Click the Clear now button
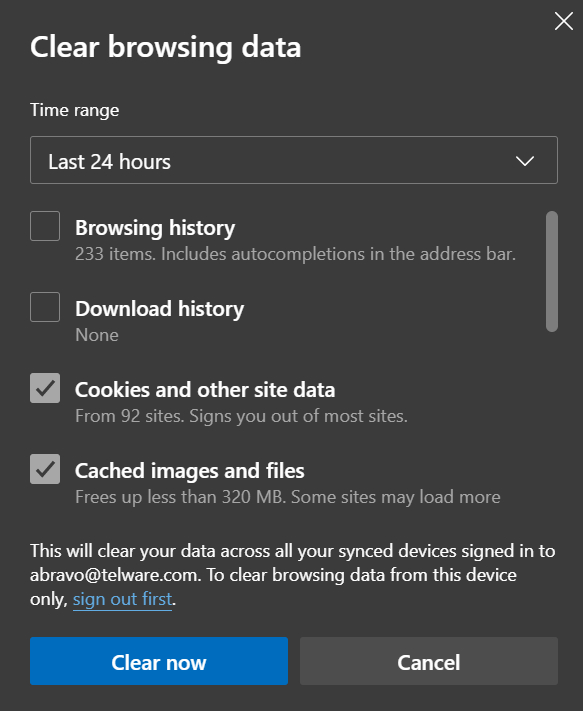Viewport: 583px width, 711px height. [159, 661]
